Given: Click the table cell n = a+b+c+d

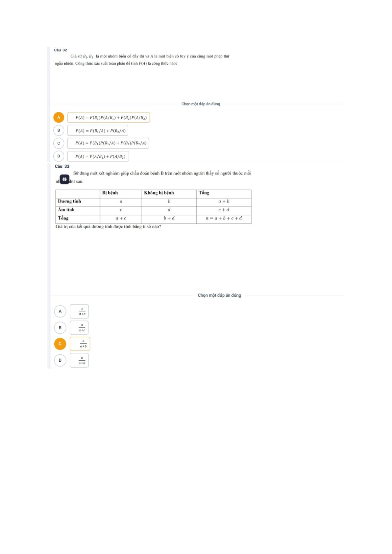Looking at the screenshot, I should coord(224,218).
